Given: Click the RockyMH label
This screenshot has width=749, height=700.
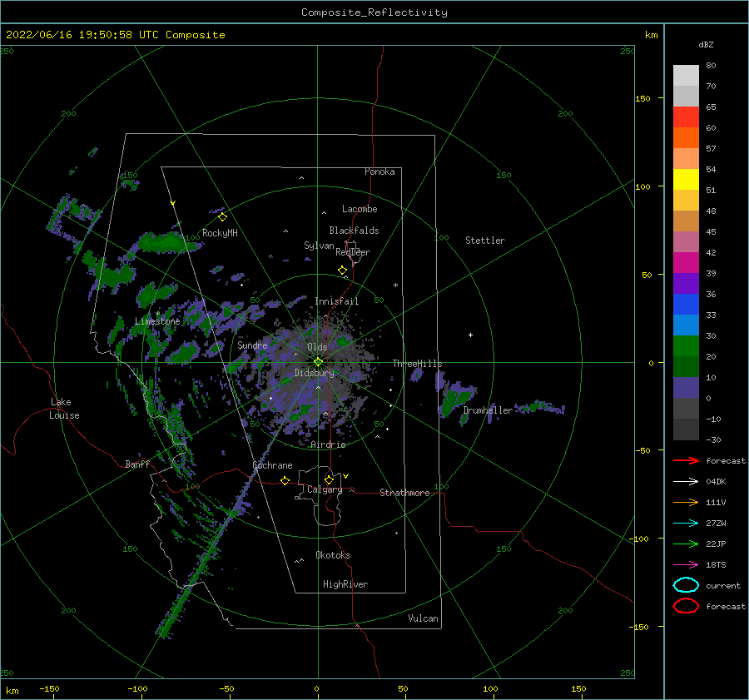Looking at the screenshot, I should pyautogui.click(x=220, y=233).
